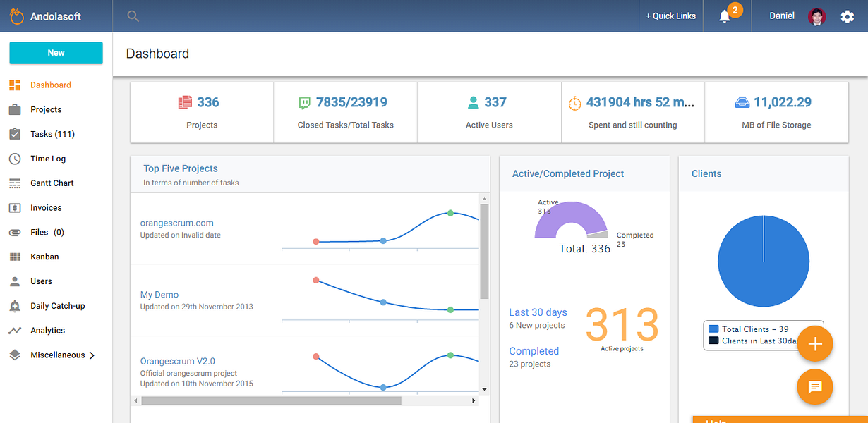This screenshot has width=868, height=423.
Task: Open the notifications bell icon
Action: (725, 16)
